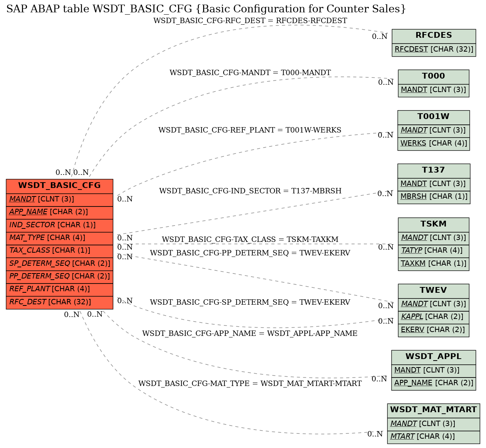
Task: Open the WSDT_MAT_MTART table header
Action: click(x=434, y=410)
